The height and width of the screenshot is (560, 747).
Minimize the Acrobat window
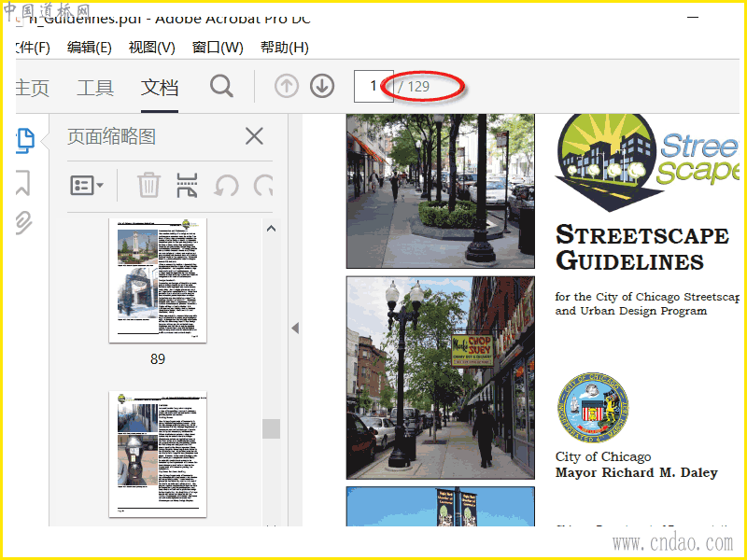tap(693, 17)
